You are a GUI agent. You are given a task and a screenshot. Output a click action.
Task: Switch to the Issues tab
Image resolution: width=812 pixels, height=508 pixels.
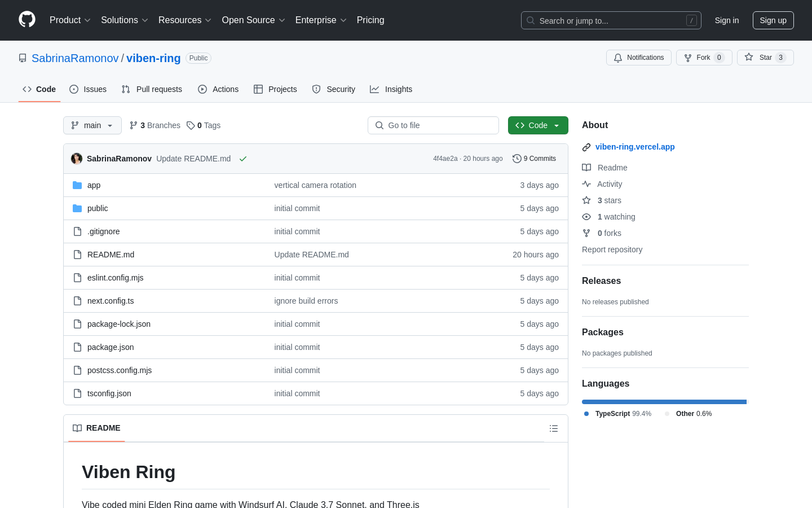pos(88,89)
